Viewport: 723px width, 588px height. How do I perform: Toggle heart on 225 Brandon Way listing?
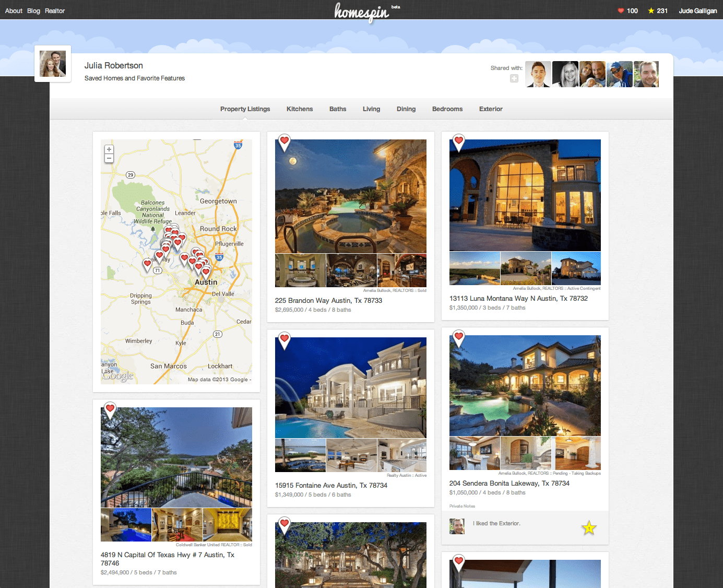[x=285, y=141]
